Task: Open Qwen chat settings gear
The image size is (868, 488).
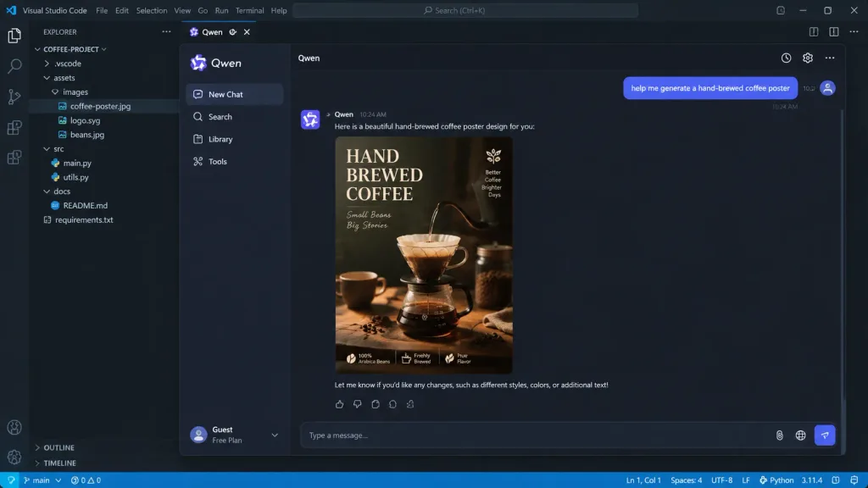Action: [x=808, y=58]
